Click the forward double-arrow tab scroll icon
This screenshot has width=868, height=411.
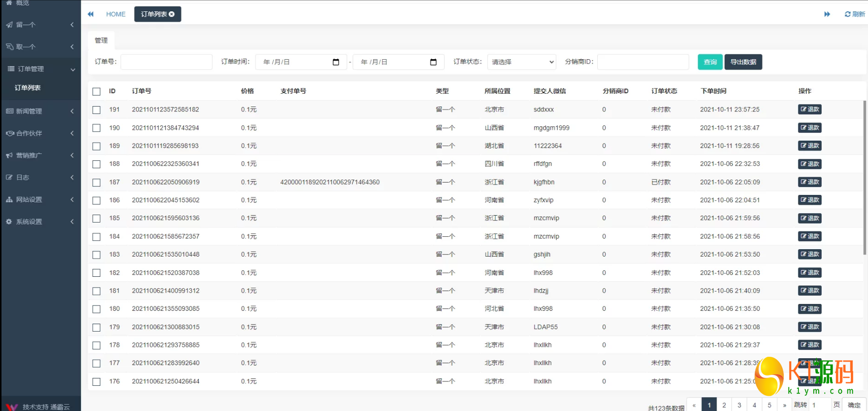[827, 14]
